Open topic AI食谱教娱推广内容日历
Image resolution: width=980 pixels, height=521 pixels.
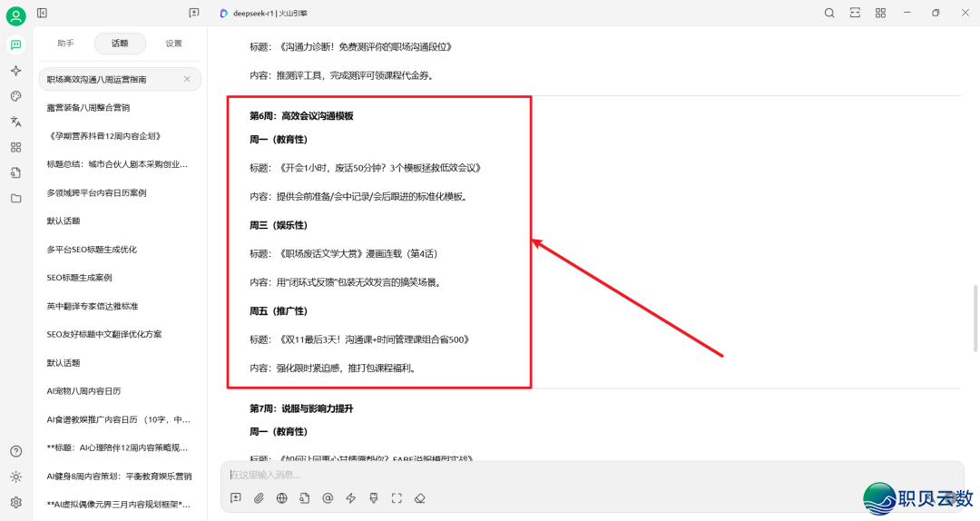tap(120, 419)
